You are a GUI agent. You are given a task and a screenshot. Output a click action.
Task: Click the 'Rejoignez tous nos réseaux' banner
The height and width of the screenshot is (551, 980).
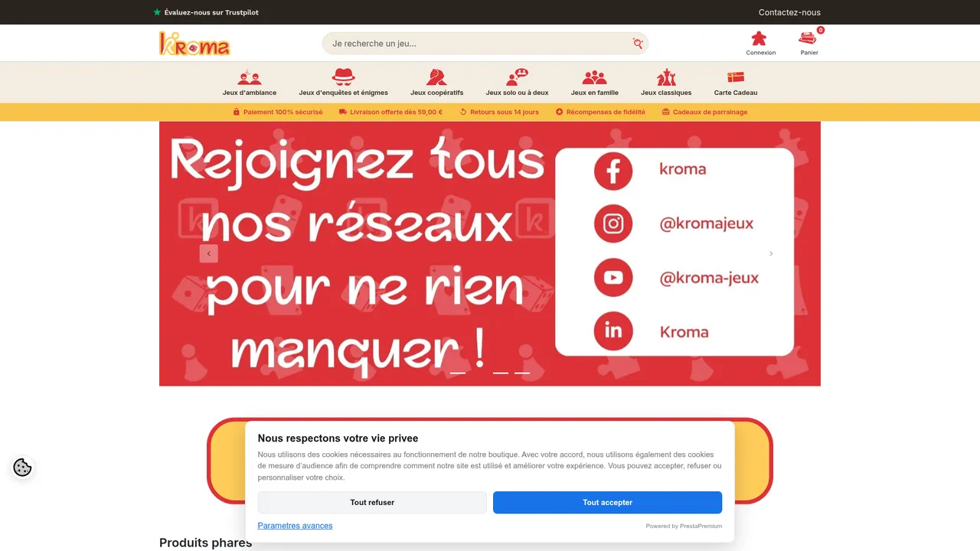490,254
